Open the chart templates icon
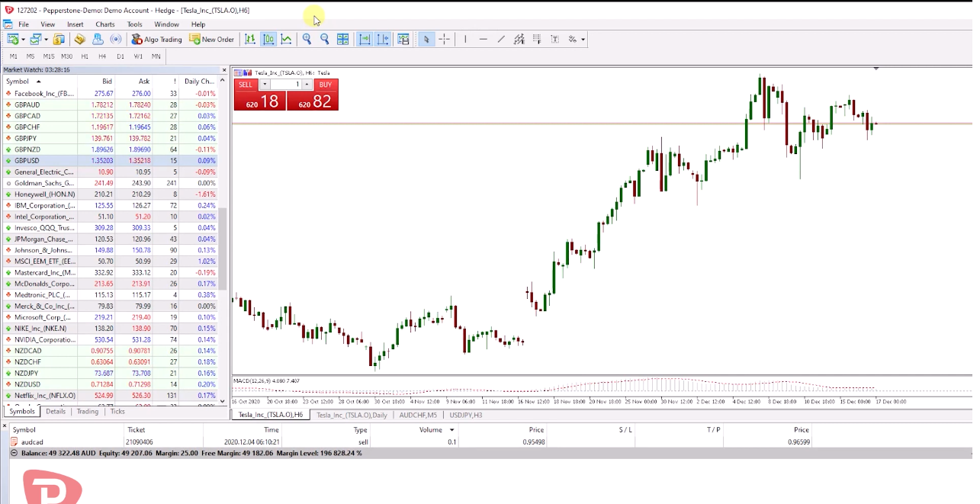 403,39
